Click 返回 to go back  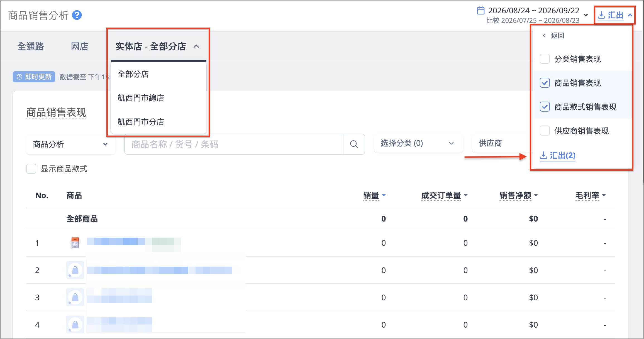tap(557, 35)
